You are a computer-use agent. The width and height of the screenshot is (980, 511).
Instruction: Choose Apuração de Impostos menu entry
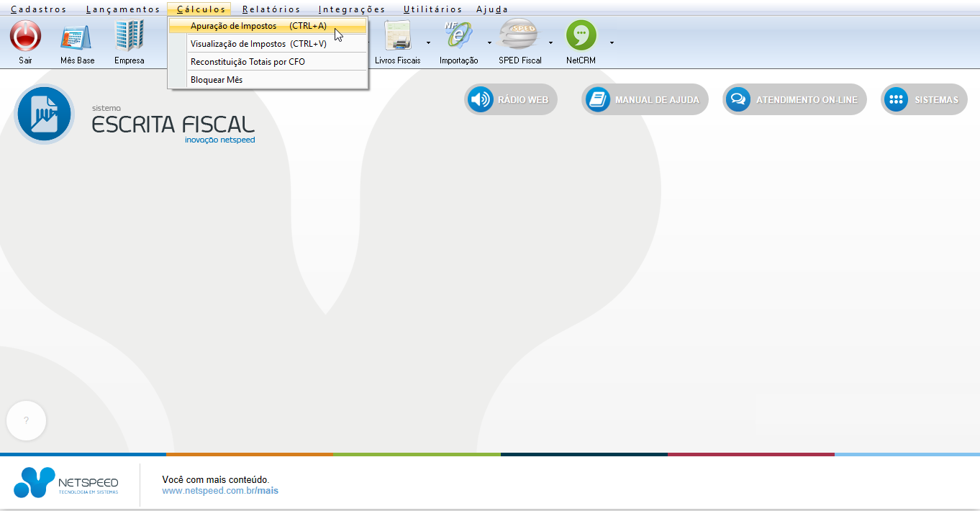click(268, 26)
